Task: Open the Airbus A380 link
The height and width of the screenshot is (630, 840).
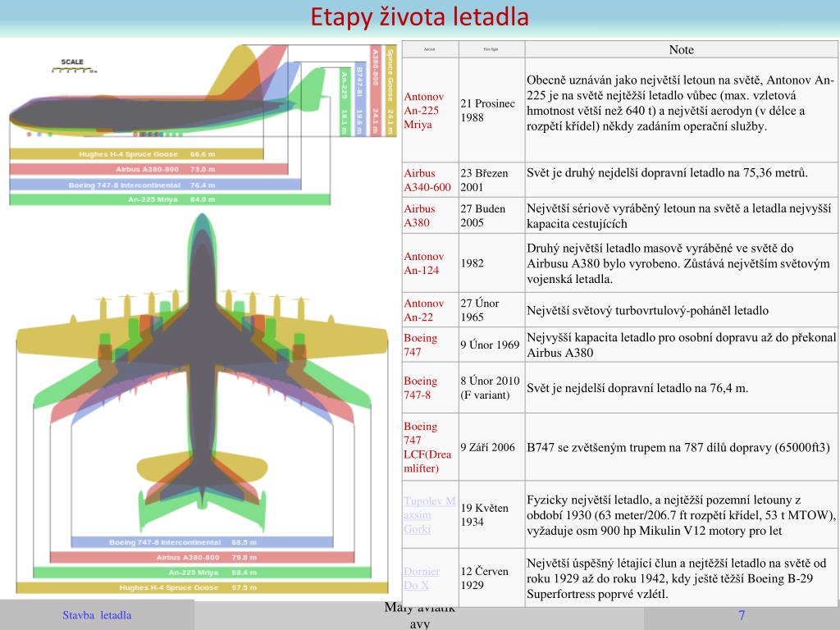Action: pyautogui.click(x=419, y=216)
